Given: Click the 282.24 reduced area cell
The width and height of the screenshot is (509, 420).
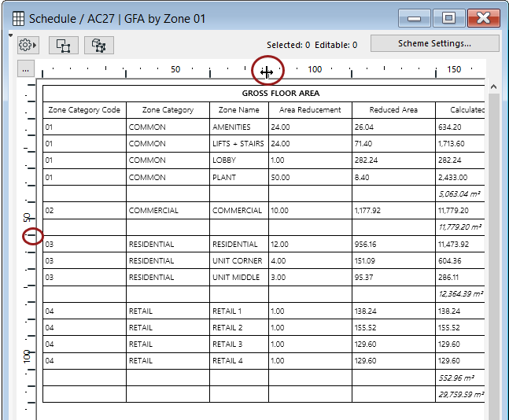Looking at the screenshot, I should tap(393, 160).
